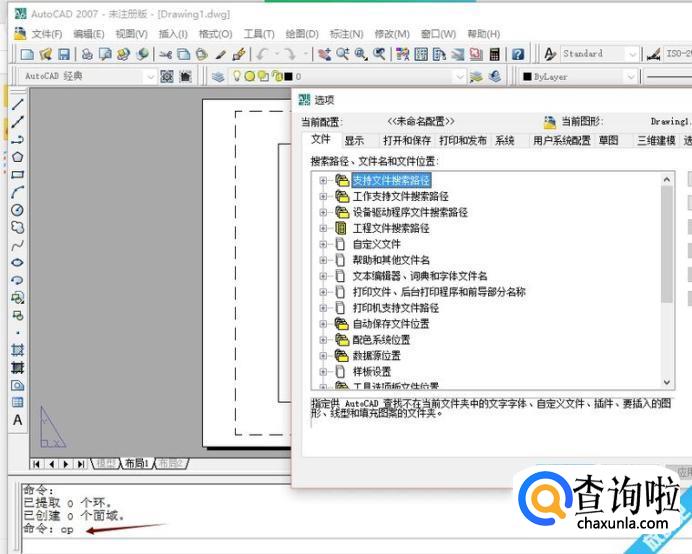
Task: Toggle the layer freeze sun icon
Action: [x=249, y=76]
